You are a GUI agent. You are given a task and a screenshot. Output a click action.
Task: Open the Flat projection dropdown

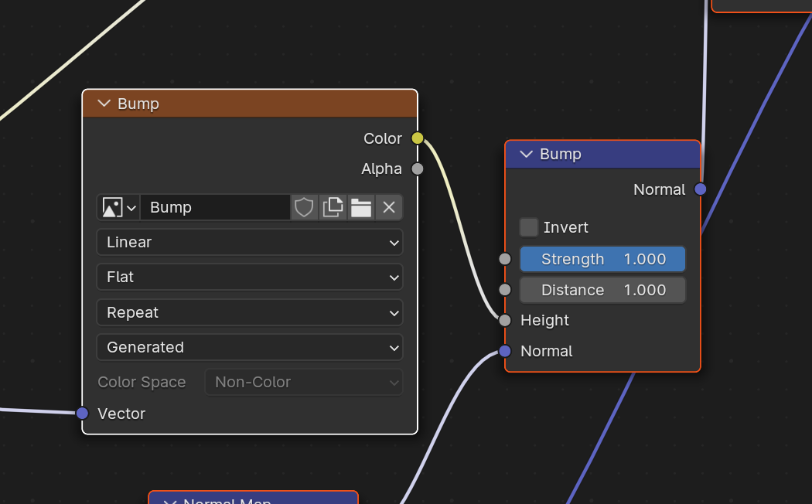click(250, 278)
